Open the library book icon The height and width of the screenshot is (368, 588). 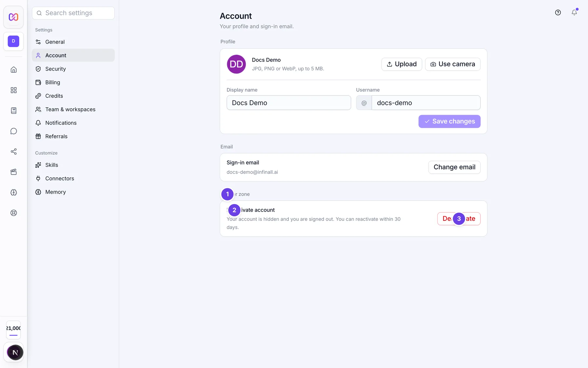13,111
